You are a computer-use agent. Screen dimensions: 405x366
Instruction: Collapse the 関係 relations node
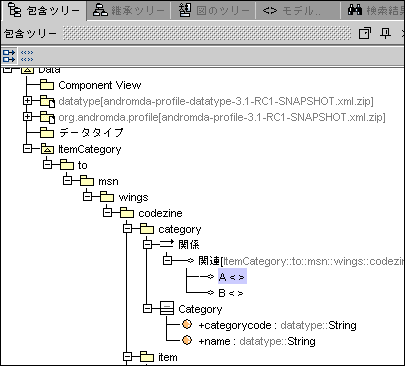(147, 244)
